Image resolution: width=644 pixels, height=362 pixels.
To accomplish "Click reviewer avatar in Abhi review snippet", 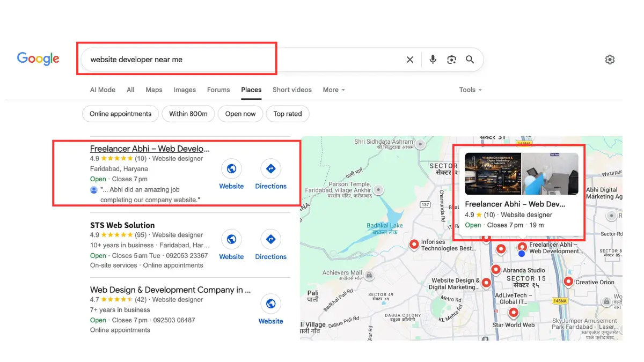I will coord(94,190).
